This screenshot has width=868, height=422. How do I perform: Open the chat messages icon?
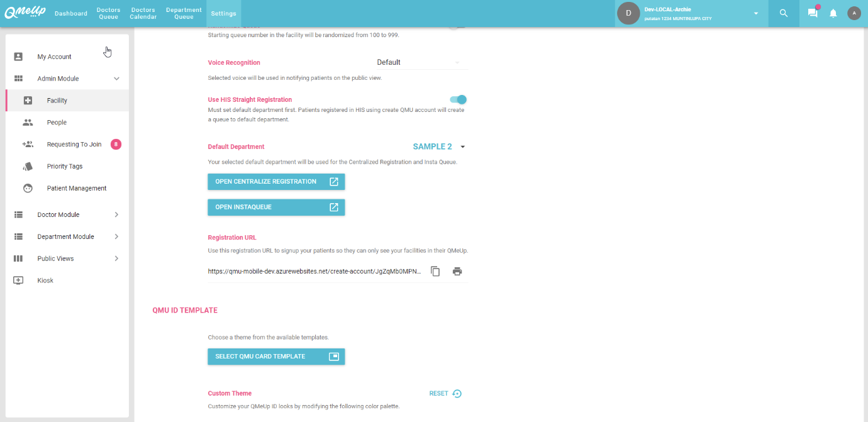click(813, 13)
